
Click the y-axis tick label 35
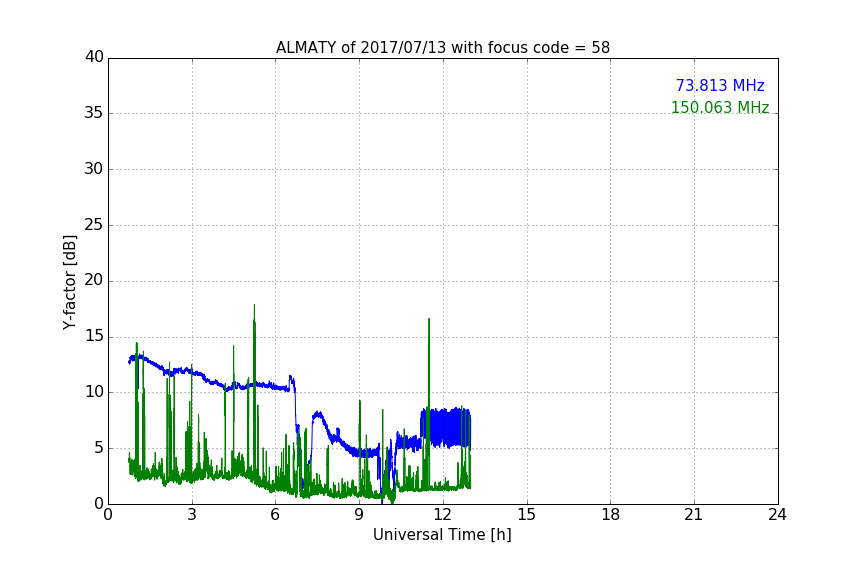tap(94, 113)
